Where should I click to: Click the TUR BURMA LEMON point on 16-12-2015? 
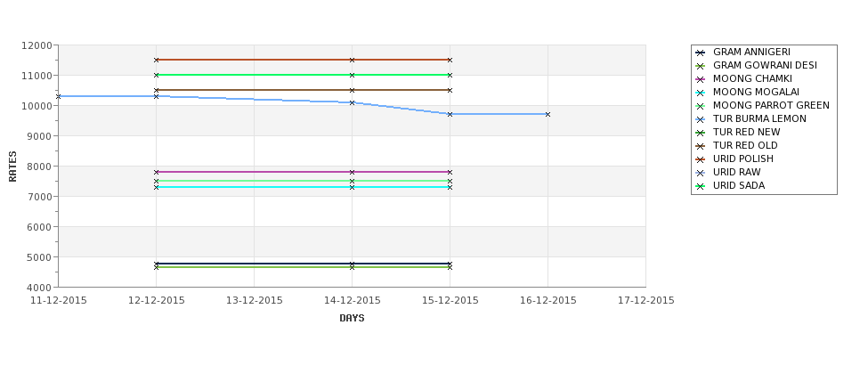(x=548, y=114)
